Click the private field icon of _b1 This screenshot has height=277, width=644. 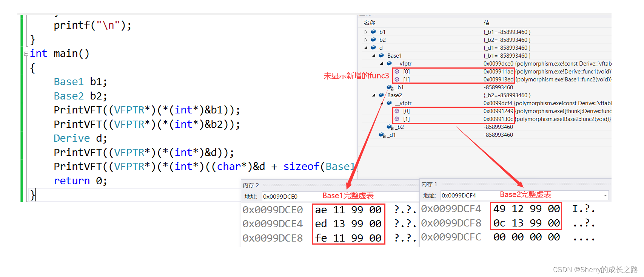click(390, 87)
